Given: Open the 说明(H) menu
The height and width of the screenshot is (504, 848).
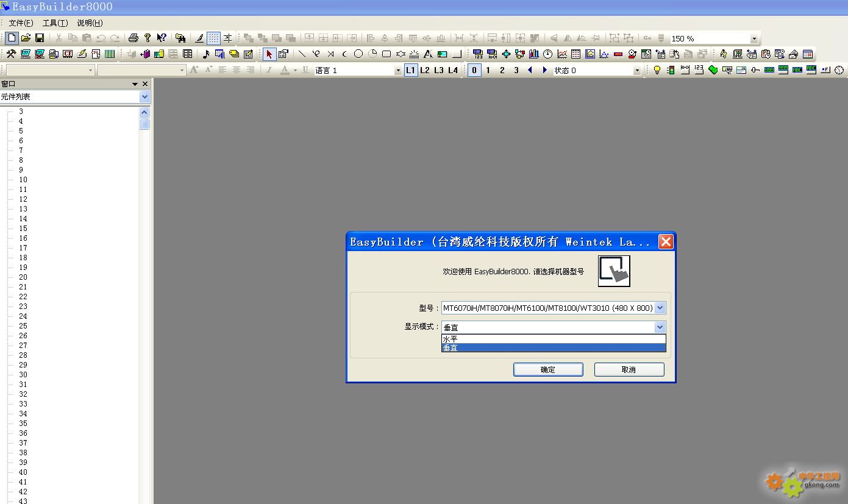Looking at the screenshot, I should pyautogui.click(x=90, y=23).
